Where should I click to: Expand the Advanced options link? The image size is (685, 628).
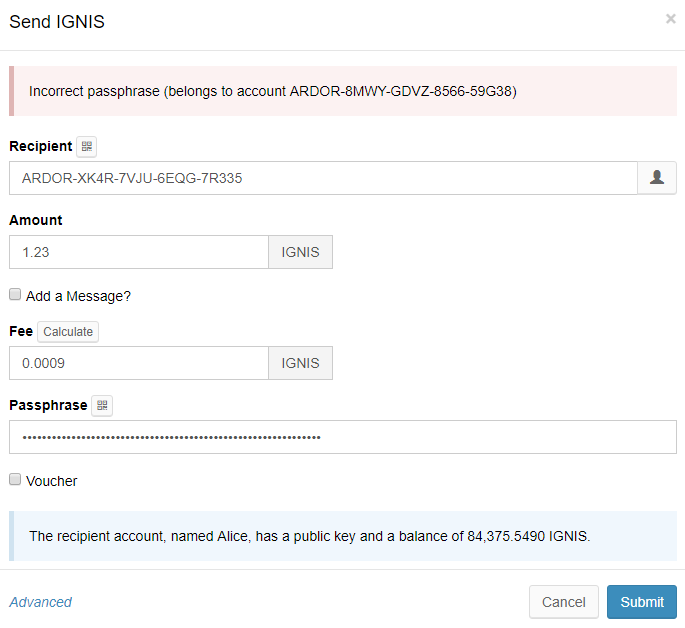tap(40, 602)
